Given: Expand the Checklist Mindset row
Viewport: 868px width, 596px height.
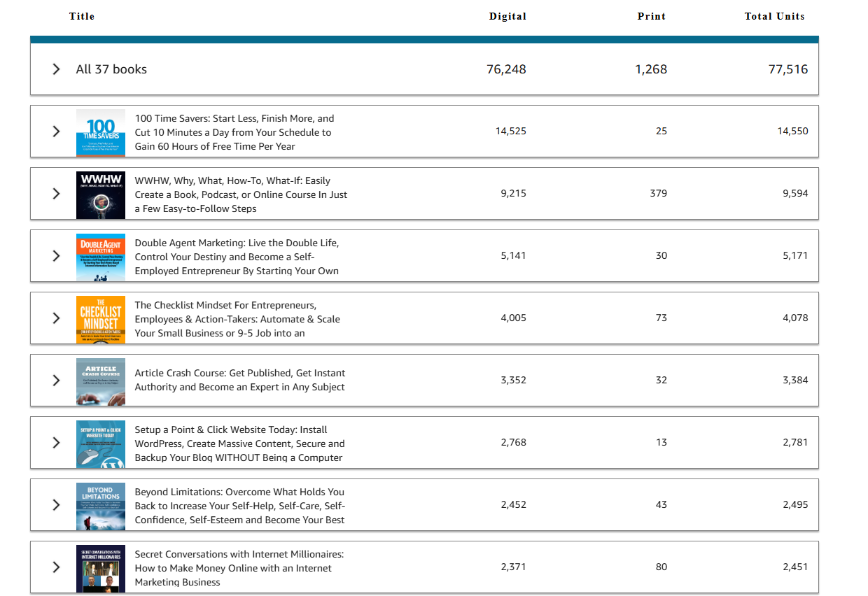Looking at the screenshot, I should [57, 318].
